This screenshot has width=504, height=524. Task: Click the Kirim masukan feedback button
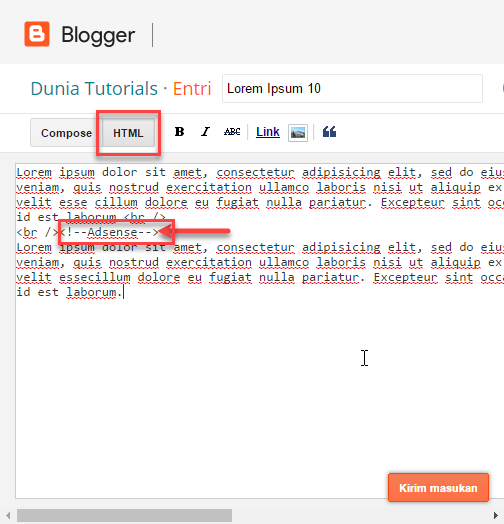tap(438, 488)
